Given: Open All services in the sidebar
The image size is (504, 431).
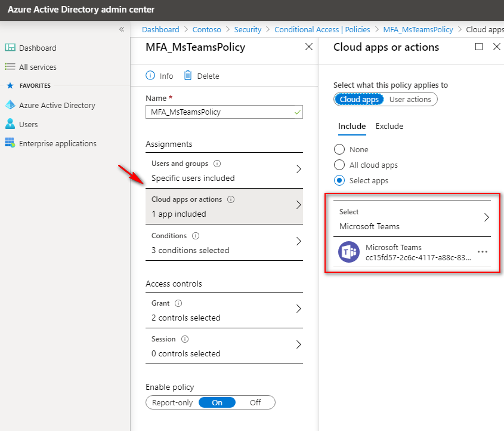Looking at the screenshot, I should pyautogui.click(x=38, y=67).
